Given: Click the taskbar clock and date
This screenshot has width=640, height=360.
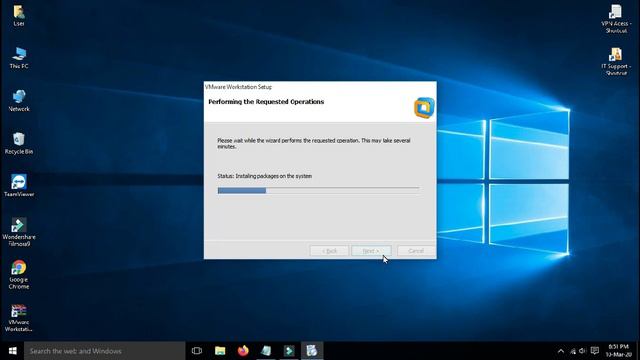Looking at the screenshot, I should (618, 351).
